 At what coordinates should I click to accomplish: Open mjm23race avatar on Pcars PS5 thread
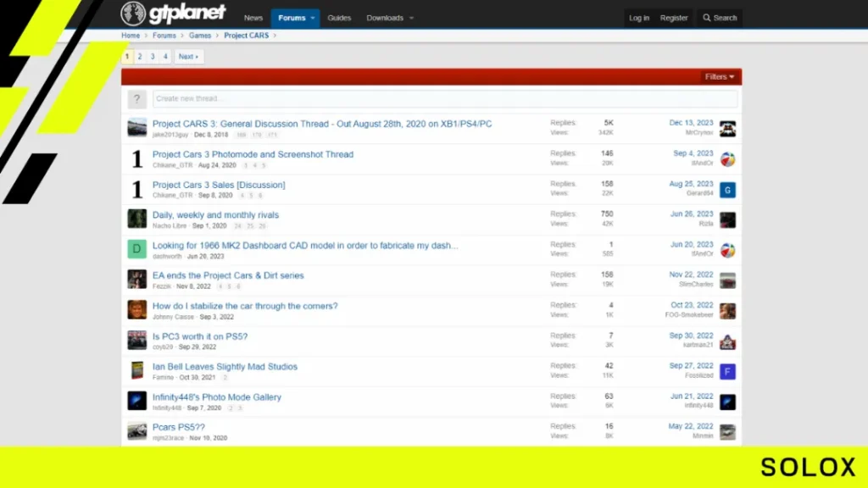click(x=136, y=431)
